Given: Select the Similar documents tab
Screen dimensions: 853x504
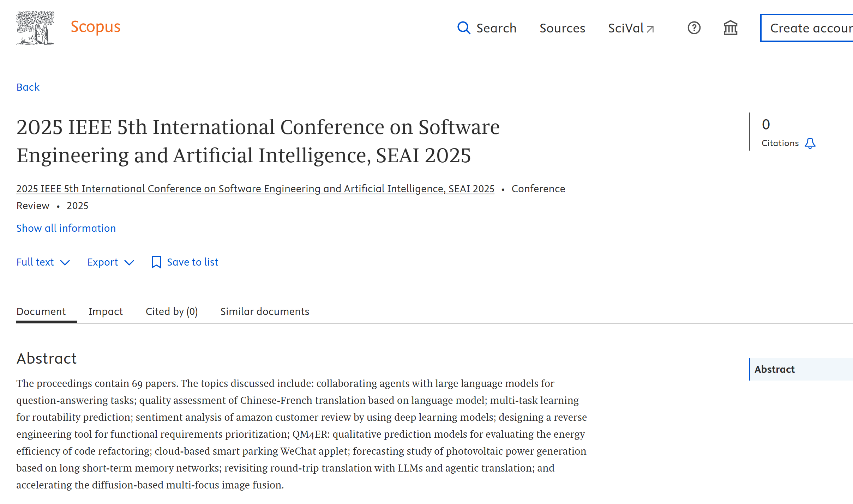Looking at the screenshot, I should (265, 311).
